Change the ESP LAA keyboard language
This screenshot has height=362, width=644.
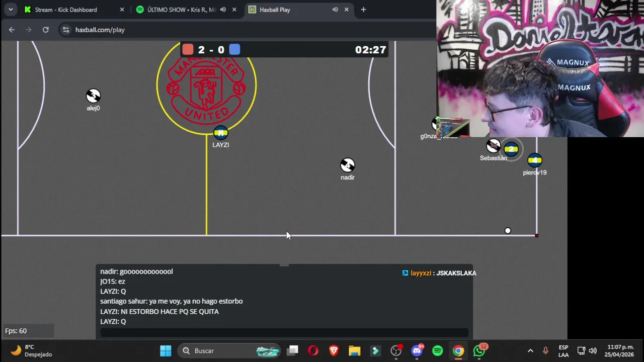[x=563, y=351]
